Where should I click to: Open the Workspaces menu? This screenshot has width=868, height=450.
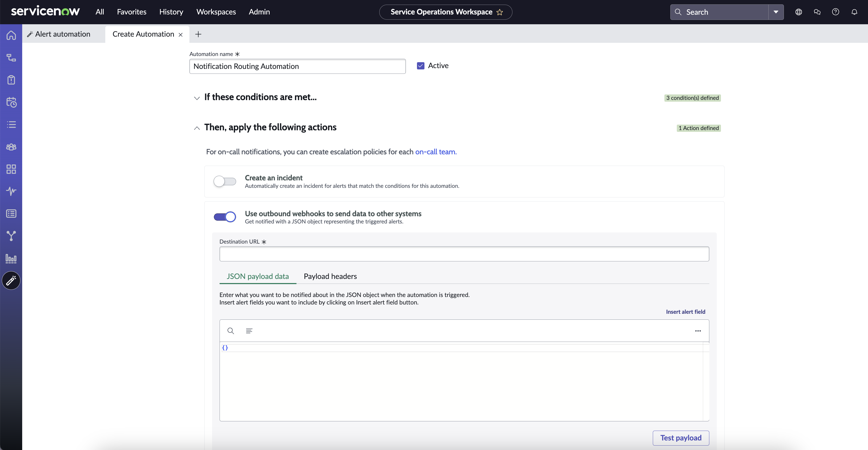click(216, 12)
